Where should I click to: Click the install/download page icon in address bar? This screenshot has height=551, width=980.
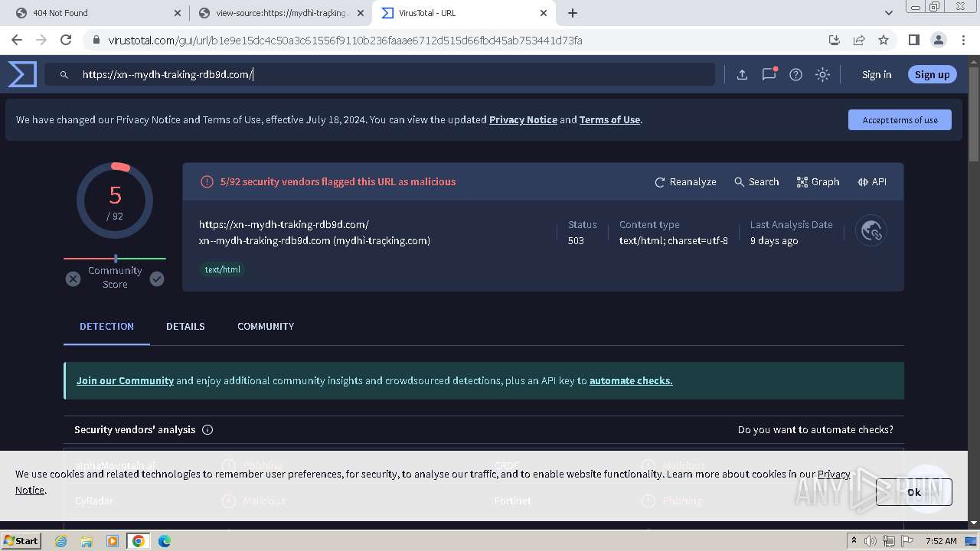tap(835, 40)
